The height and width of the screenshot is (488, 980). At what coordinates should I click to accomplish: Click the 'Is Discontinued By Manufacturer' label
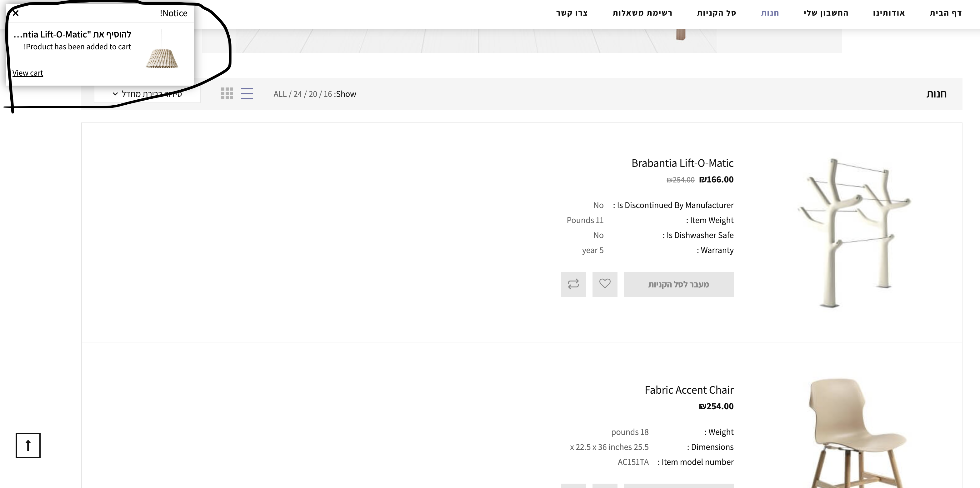tap(673, 205)
